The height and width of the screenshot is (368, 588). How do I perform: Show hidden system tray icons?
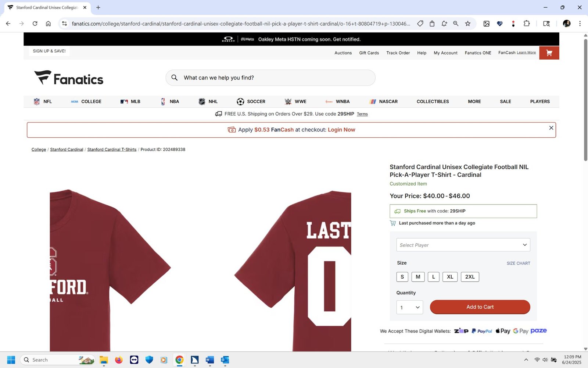[526, 360]
